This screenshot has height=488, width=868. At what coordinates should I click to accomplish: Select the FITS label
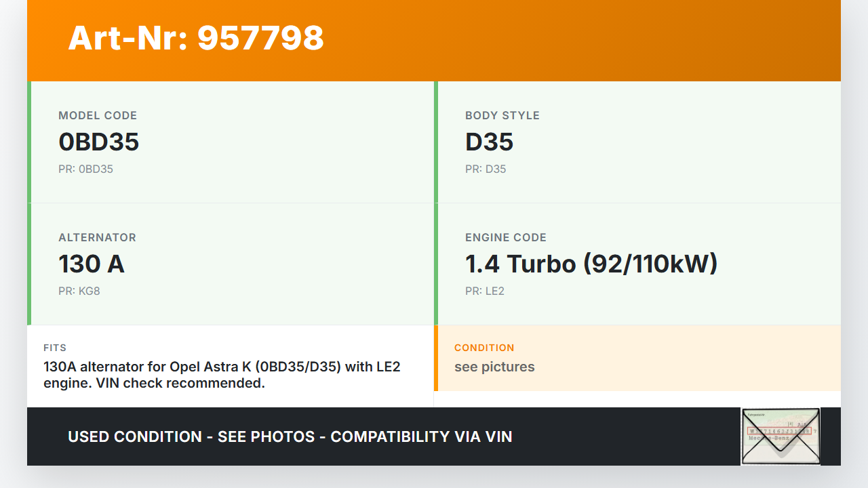55,348
